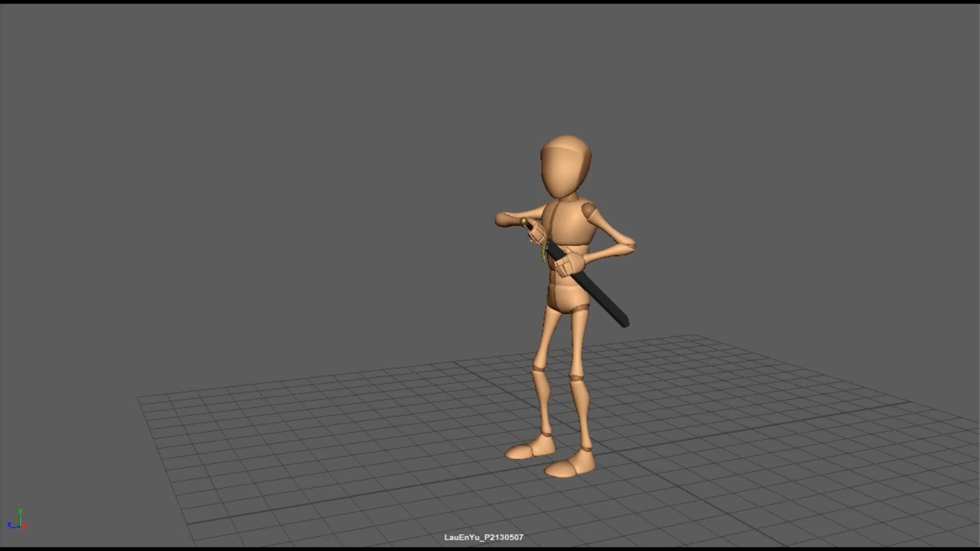Click the origin point of the axis gizmo

pos(20,527)
